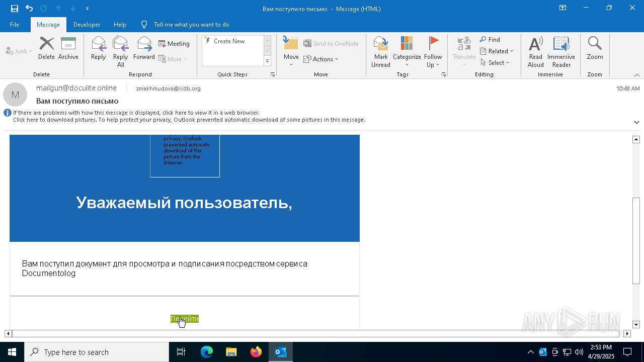This screenshot has width=644, height=362.
Task: Launch Firefox from the taskbar
Action: tap(256, 352)
